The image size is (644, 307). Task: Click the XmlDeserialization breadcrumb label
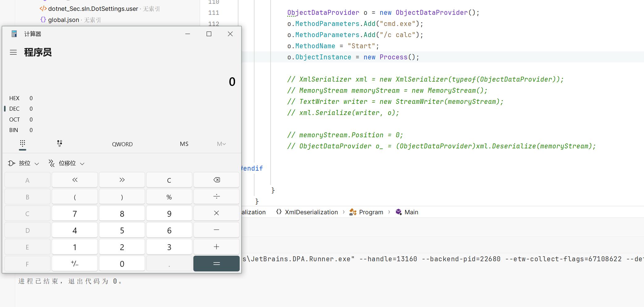pos(311,212)
